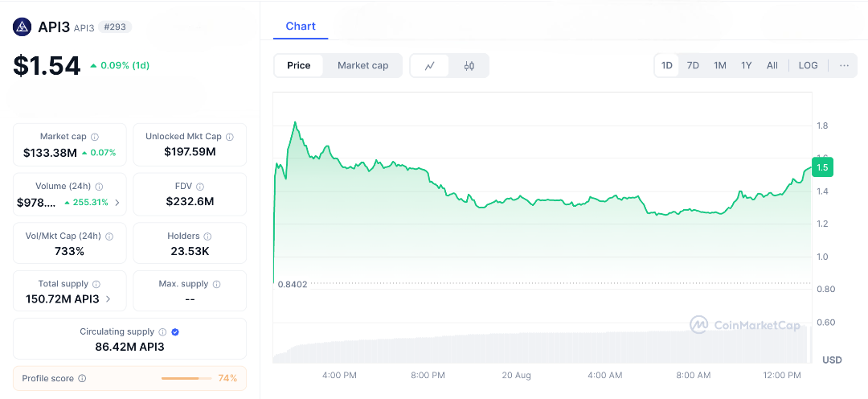
Task: Select the Market cap toggle
Action: [x=363, y=65]
